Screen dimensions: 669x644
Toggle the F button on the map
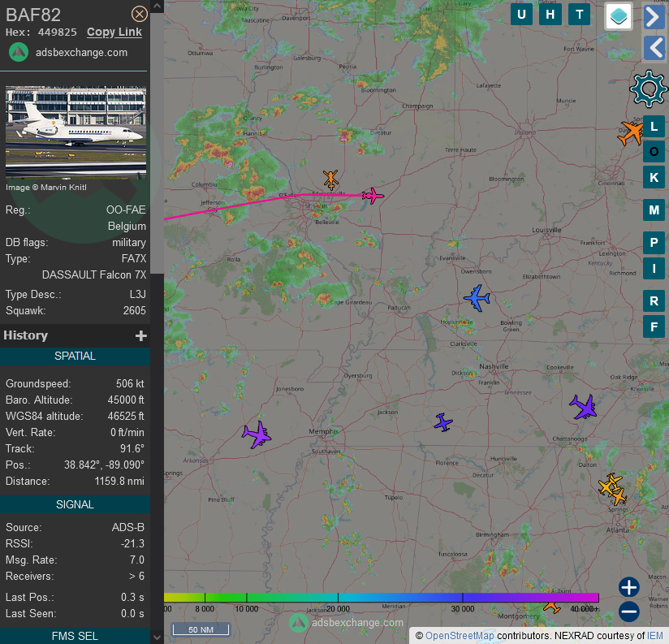(654, 327)
